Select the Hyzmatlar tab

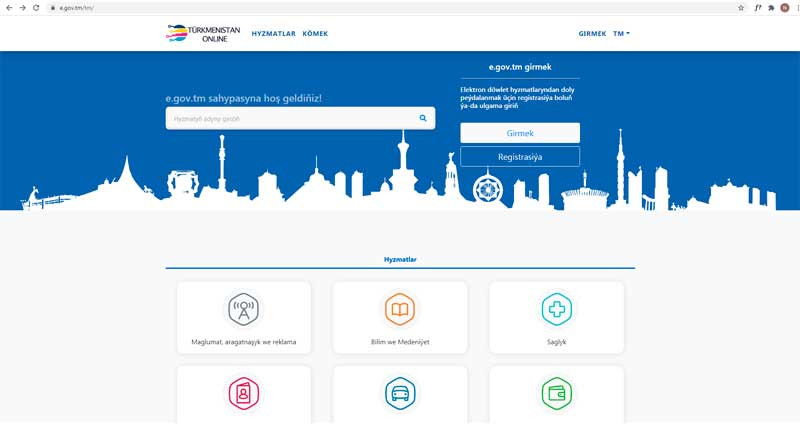pos(400,259)
